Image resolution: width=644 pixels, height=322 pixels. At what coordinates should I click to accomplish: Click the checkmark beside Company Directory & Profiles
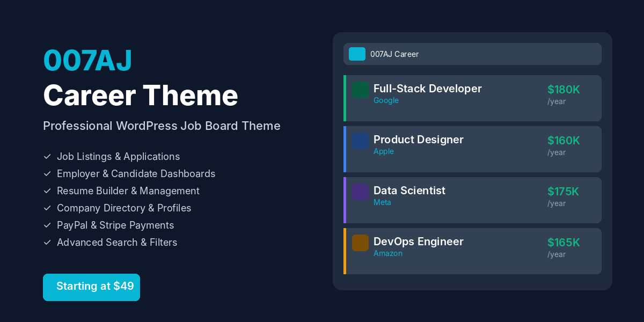click(x=47, y=208)
